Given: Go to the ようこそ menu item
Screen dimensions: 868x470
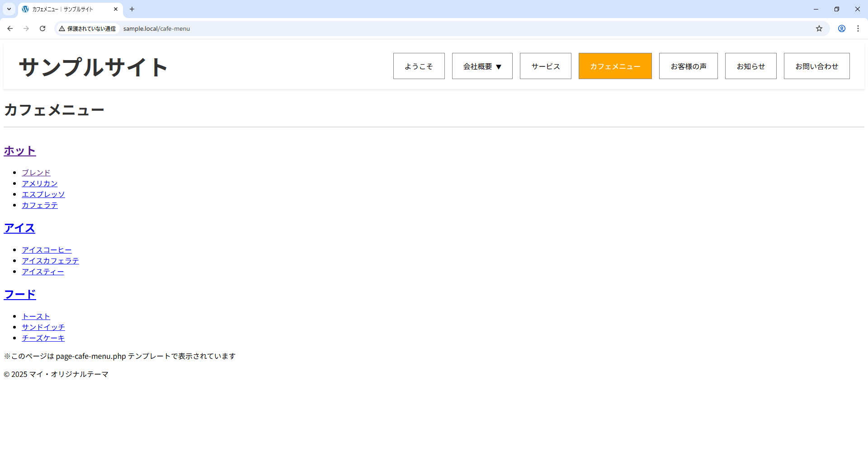Looking at the screenshot, I should pos(419,66).
